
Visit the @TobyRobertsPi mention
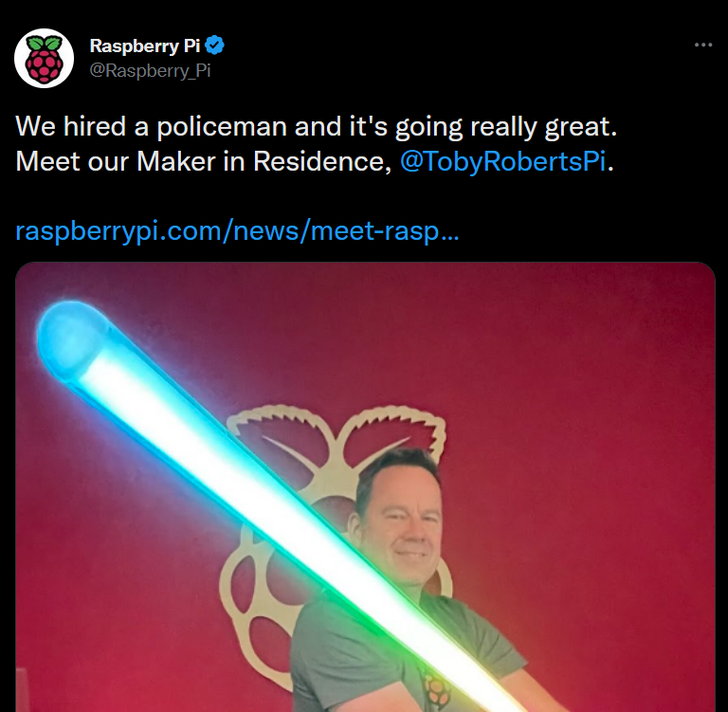point(502,161)
